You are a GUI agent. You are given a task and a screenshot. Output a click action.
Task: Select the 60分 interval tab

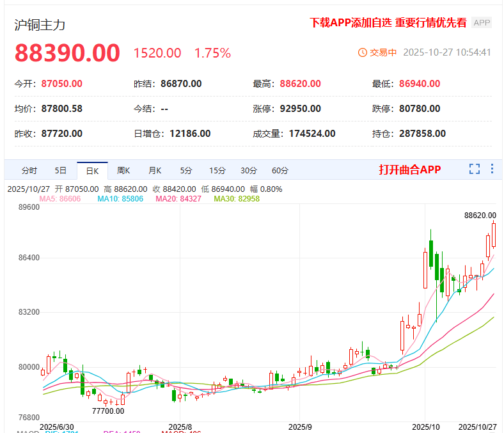point(280,171)
